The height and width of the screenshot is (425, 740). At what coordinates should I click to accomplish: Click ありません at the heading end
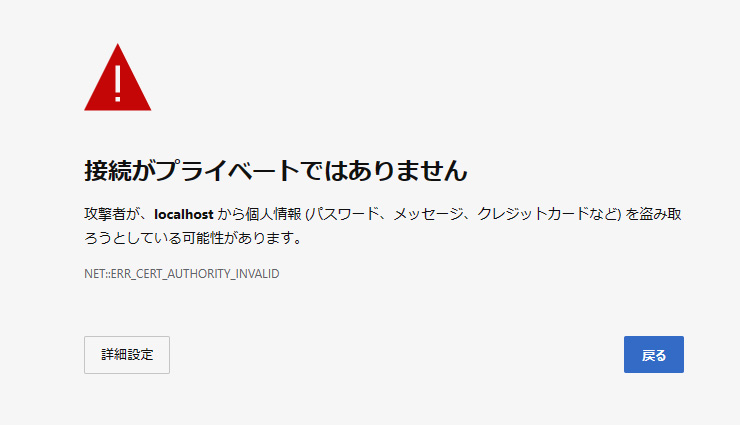(408, 171)
